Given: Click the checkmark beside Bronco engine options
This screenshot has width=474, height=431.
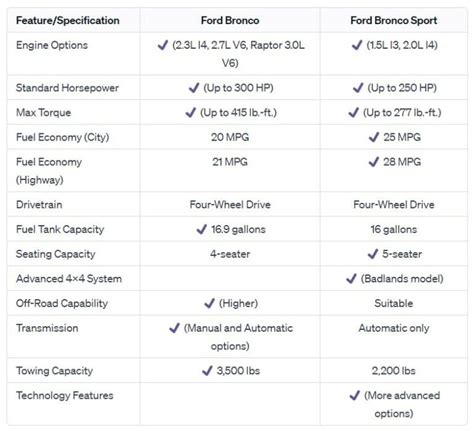Looking at the screenshot, I should [163, 45].
